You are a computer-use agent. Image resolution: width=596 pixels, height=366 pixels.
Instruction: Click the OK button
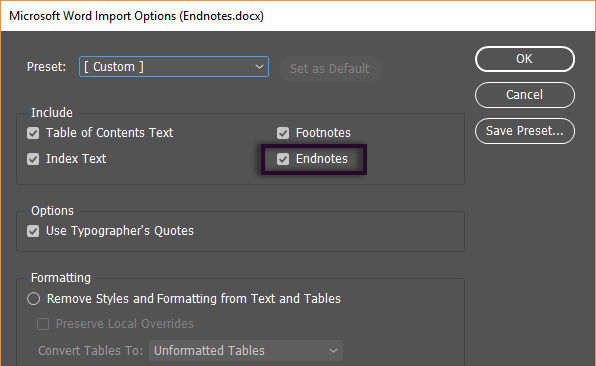coord(525,59)
